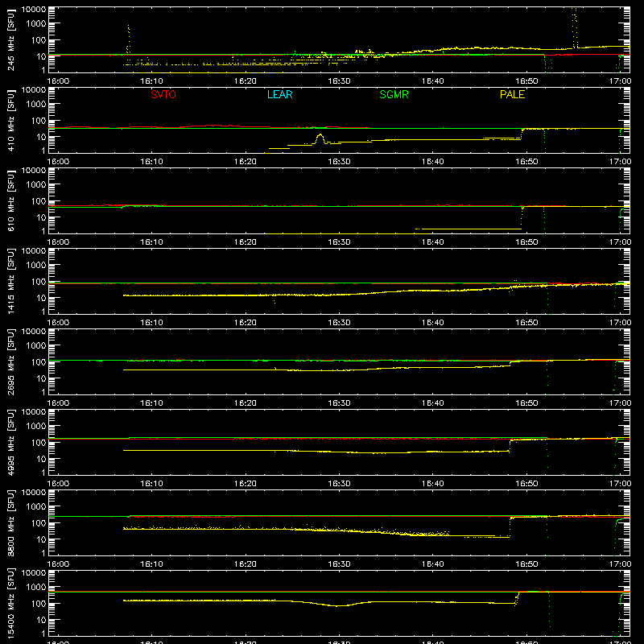Select the 8800 MHz [SFU] axis title
This screenshot has height=644, width=644.
coord(11,522)
